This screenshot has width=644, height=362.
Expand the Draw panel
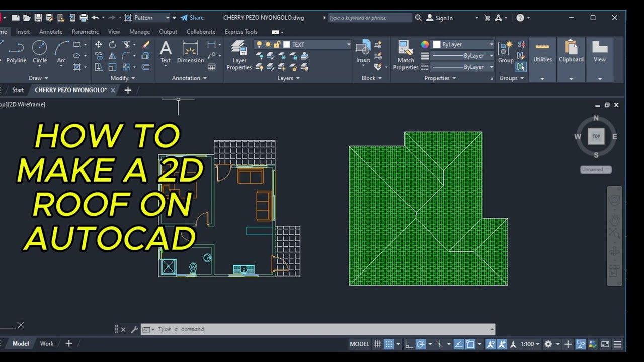pos(38,78)
